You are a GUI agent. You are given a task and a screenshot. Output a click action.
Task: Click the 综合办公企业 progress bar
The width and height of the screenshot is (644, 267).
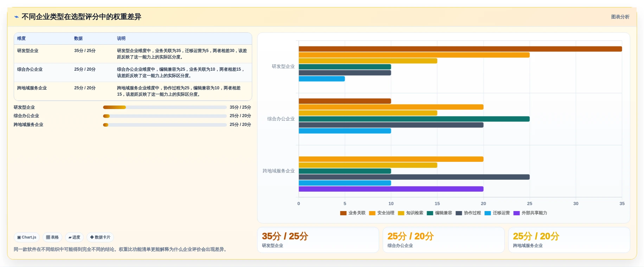point(165,116)
